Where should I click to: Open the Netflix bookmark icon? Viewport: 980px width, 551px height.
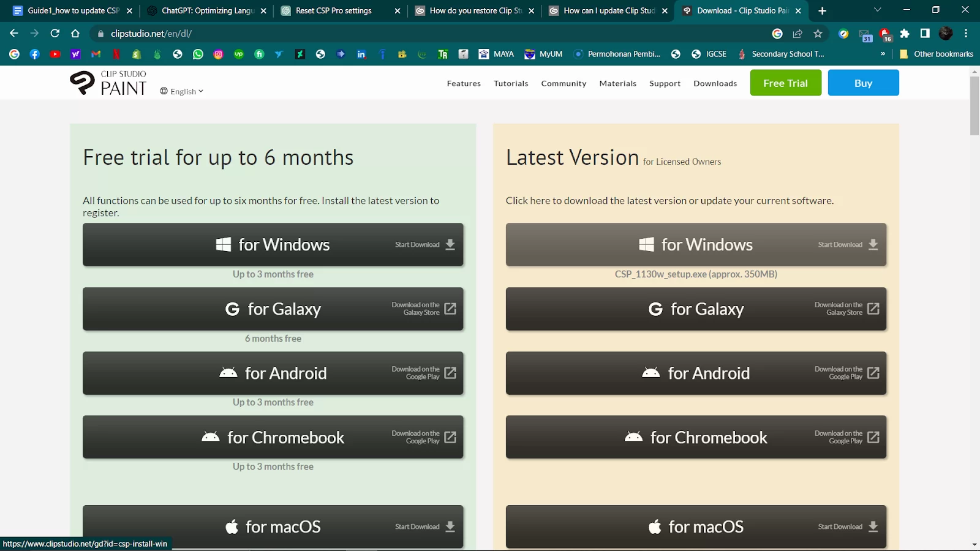pos(116,54)
